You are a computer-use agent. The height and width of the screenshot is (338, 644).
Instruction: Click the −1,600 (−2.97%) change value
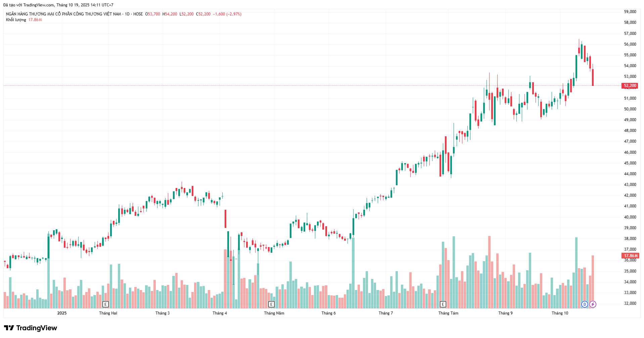pyautogui.click(x=227, y=14)
